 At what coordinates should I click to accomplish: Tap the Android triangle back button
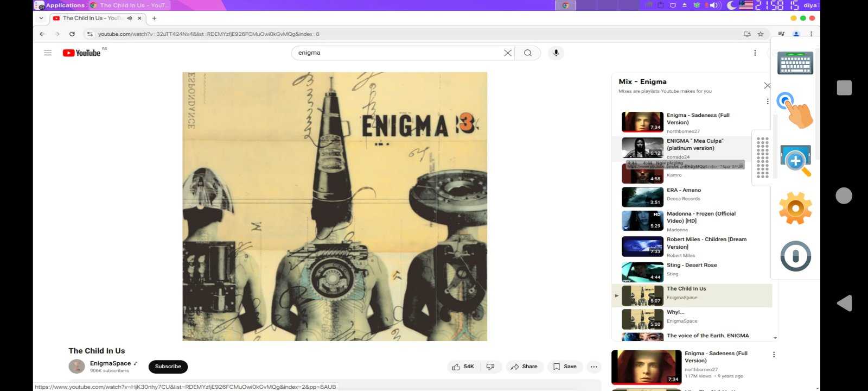click(x=844, y=303)
